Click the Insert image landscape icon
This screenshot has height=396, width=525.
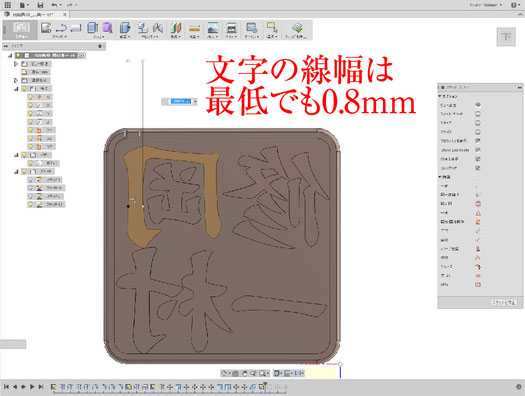coord(213,28)
